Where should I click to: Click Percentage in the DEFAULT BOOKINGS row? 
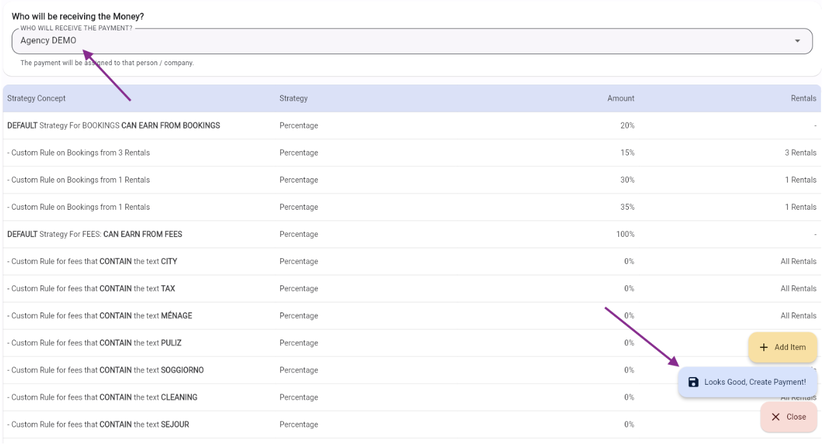coord(299,126)
